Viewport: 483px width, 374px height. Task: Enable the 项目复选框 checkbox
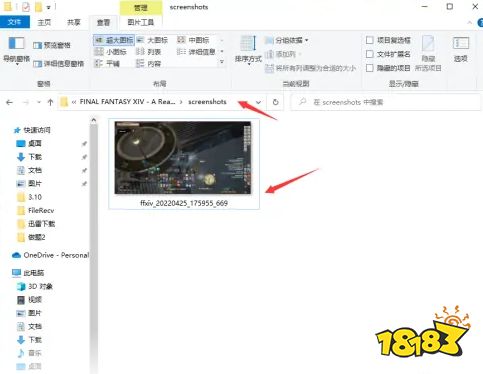[x=370, y=40]
